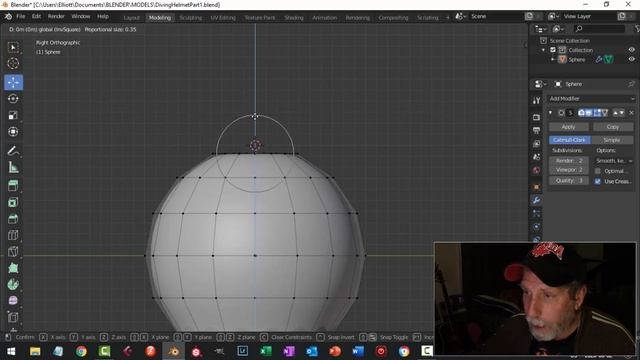Open outliner filter dropdown

click(637, 29)
